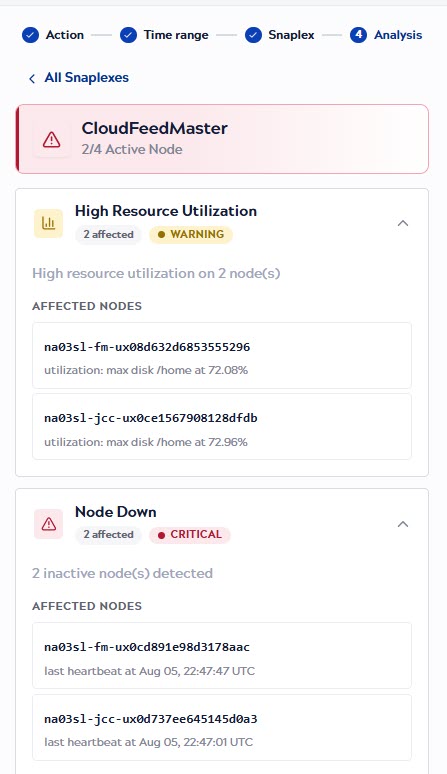Click last heartbeat 22:47:01 UTC text
Viewport: 447px width, 774px height.
[149, 742]
